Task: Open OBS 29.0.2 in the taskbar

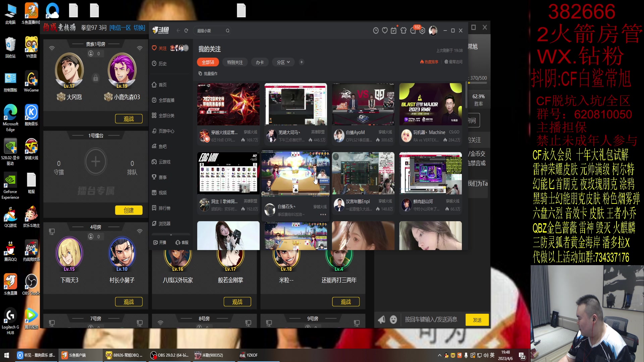Action: click(170, 355)
